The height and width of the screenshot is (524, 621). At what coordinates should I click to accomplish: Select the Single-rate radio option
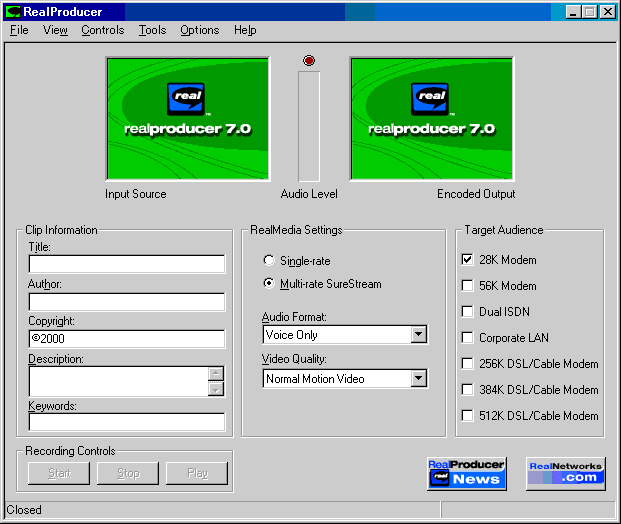268,260
